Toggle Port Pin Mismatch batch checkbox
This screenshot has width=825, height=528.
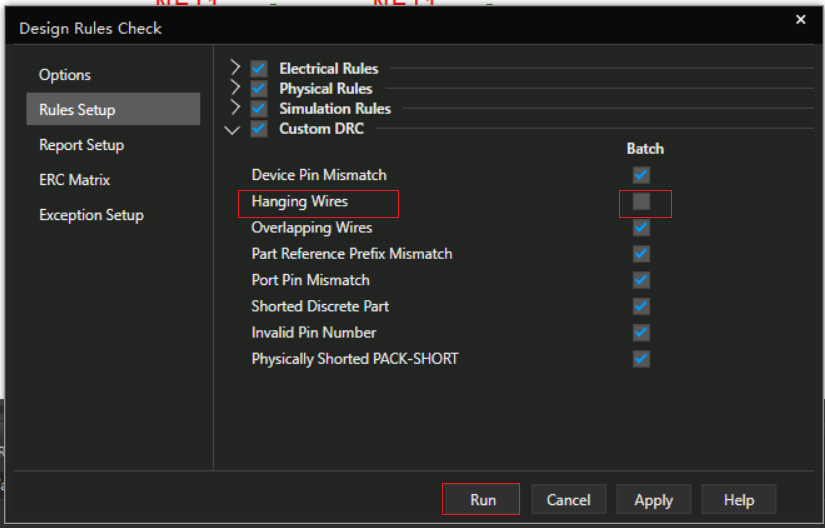click(641, 280)
